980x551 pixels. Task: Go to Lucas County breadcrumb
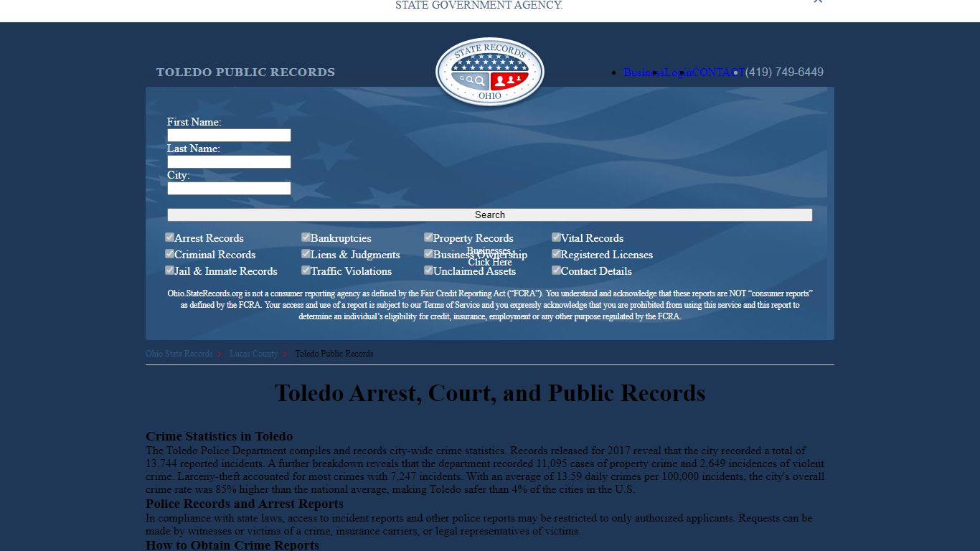tap(253, 354)
